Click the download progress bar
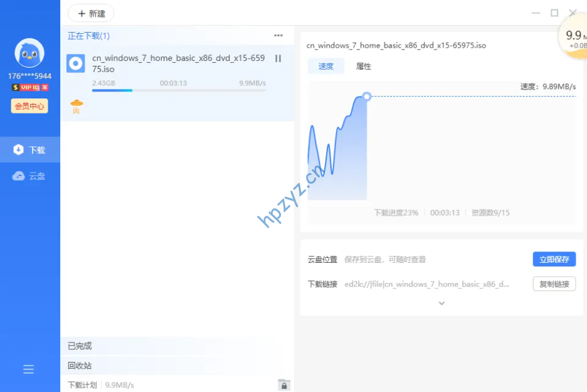587x392 pixels. pyautogui.click(x=179, y=90)
